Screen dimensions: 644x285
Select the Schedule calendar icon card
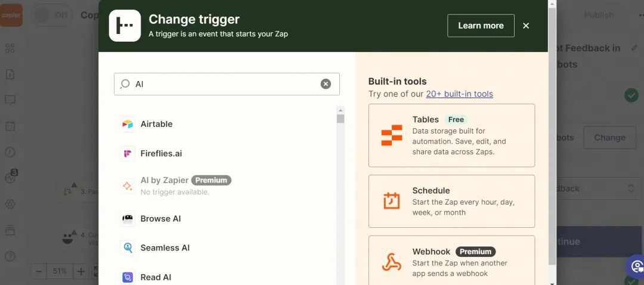(x=451, y=201)
